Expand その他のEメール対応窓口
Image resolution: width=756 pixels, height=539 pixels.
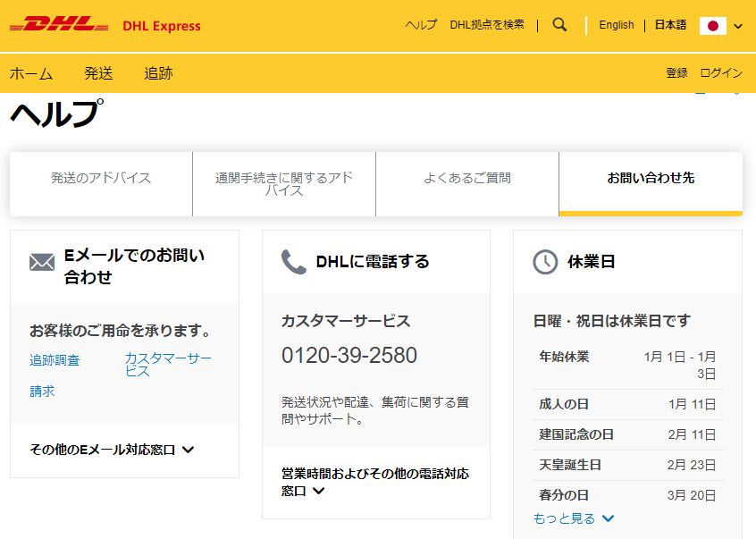click(x=112, y=450)
